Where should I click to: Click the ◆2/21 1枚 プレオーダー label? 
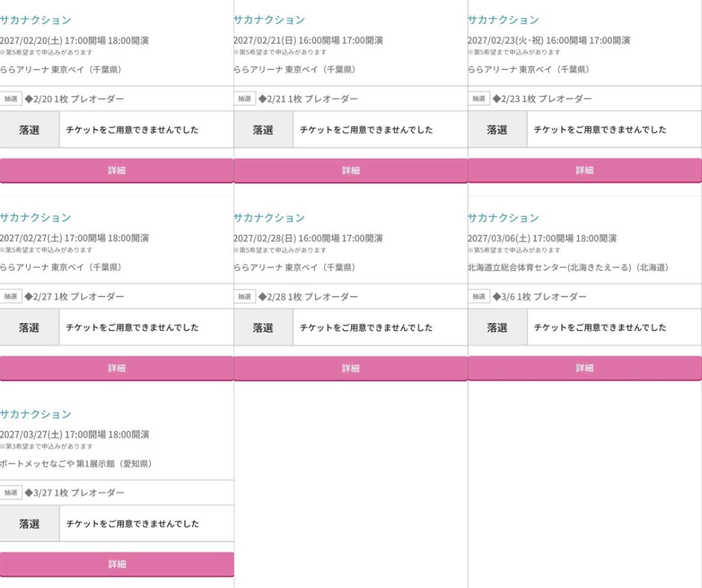click(x=308, y=99)
